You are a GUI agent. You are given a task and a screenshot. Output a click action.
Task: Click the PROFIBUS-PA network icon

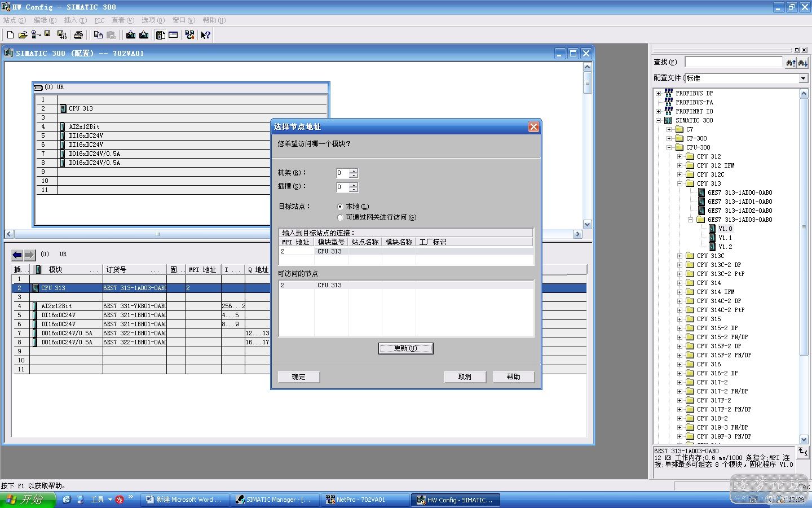tap(669, 102)
